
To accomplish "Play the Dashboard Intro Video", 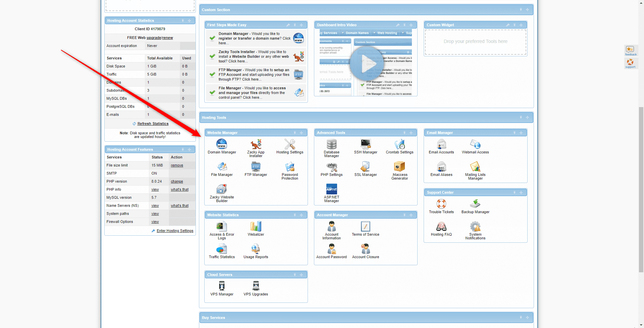I will pos(367,64).
